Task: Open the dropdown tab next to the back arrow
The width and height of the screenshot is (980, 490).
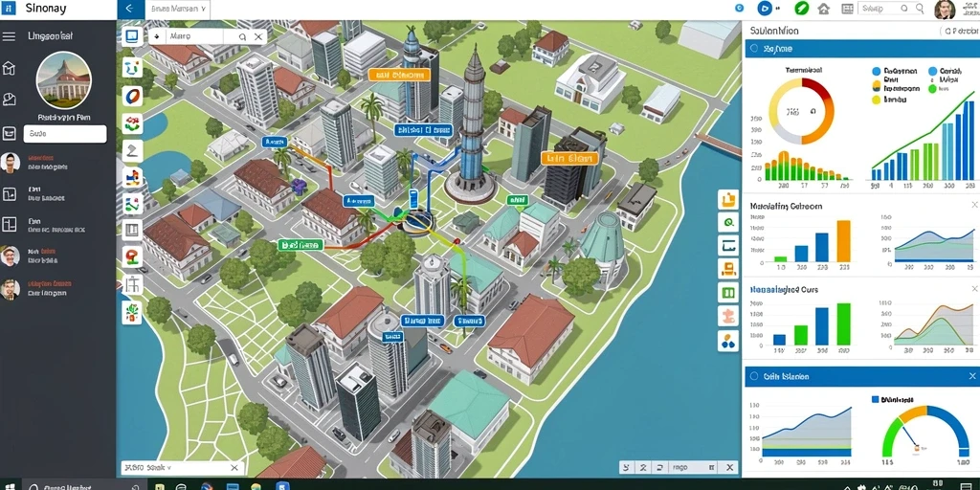Action: [x=178, y=9]
